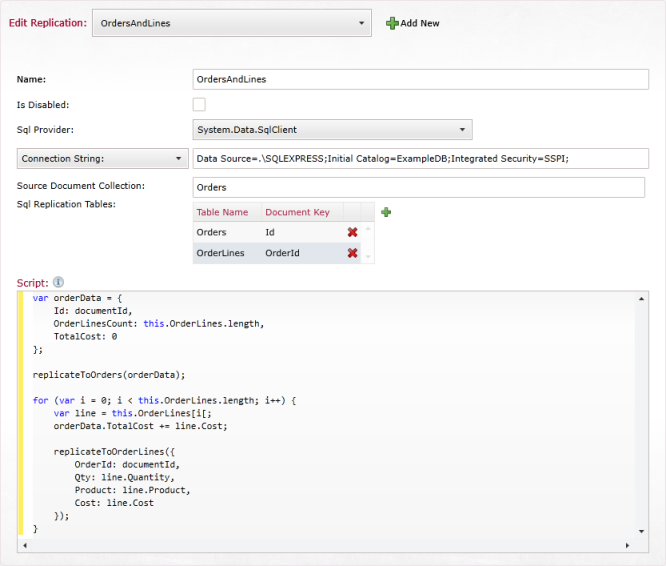Click the 'Product: line.Product,' script line
666x566 pixels.
point(132,490)
